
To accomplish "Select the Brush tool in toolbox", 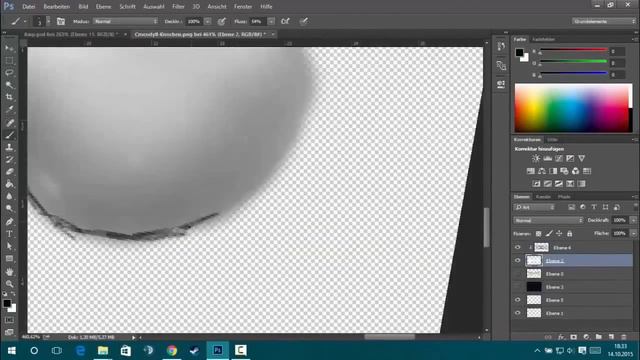I will click(x=9, y=135).
